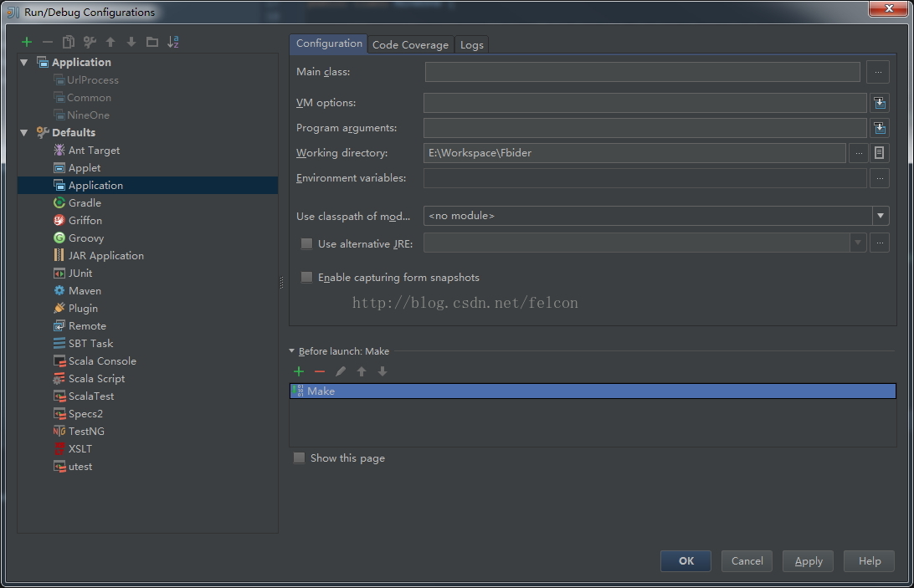Expand the VM options field editor
Viewport: 914px width, 588px height.
880,103
